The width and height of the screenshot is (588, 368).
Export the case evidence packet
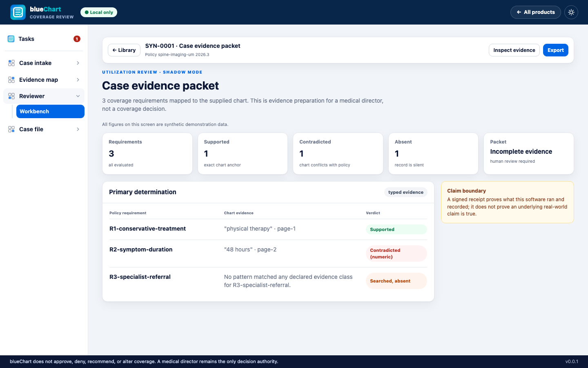point(556,50)
